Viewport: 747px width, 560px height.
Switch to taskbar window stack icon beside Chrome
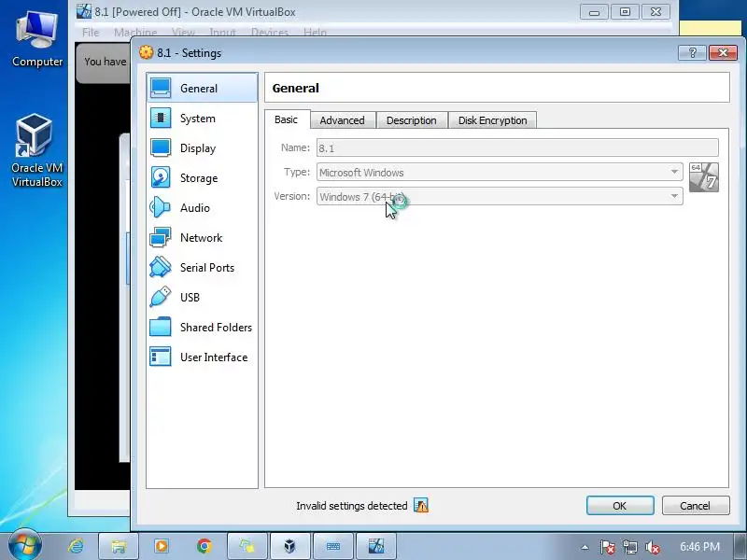click(x=247, y=546)
